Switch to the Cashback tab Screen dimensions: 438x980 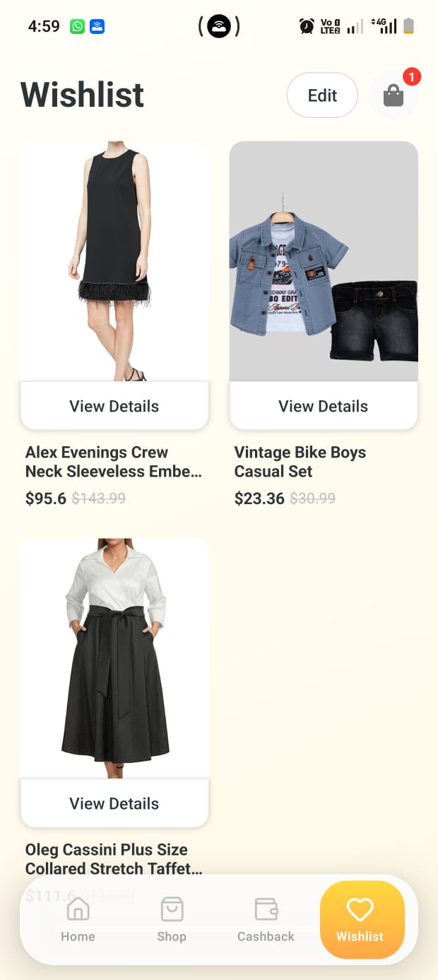coord(266,920)
